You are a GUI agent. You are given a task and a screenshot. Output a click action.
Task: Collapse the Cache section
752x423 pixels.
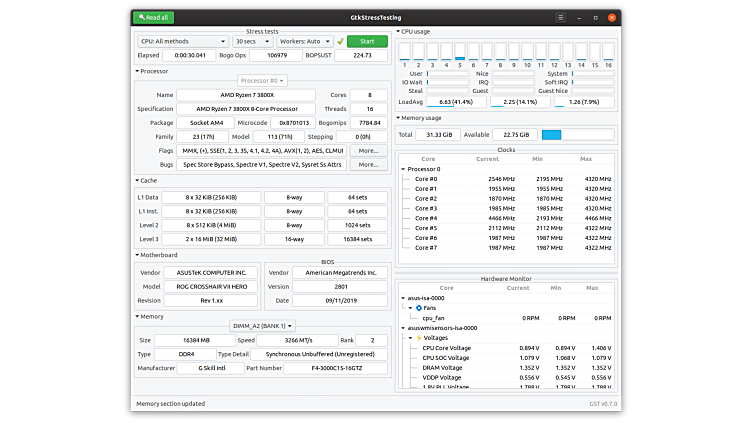coord(137,181)
